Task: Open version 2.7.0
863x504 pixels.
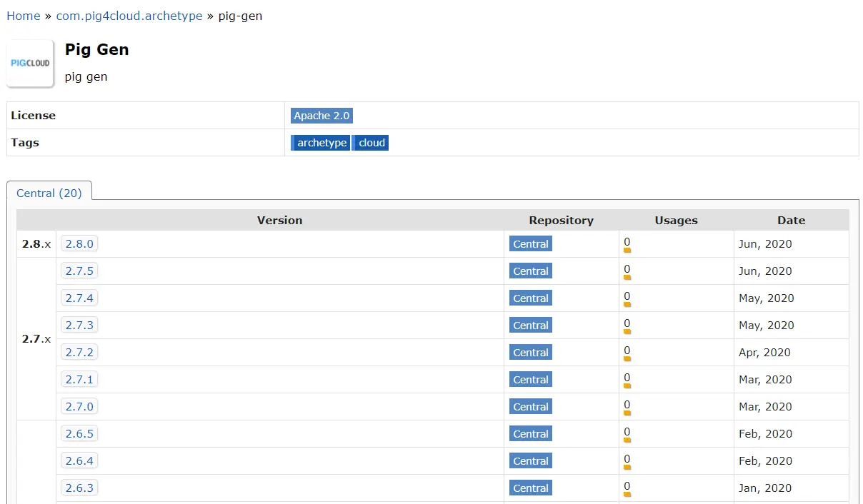Action: [79, 407]
